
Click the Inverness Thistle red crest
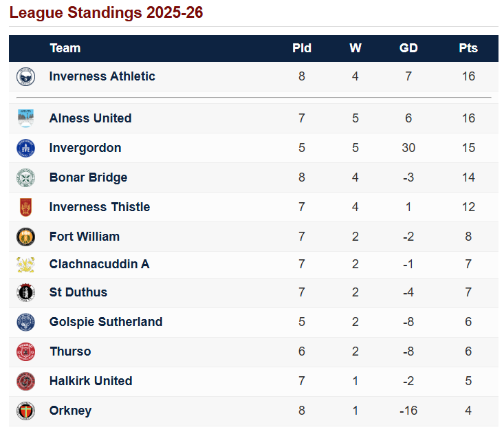25,207
